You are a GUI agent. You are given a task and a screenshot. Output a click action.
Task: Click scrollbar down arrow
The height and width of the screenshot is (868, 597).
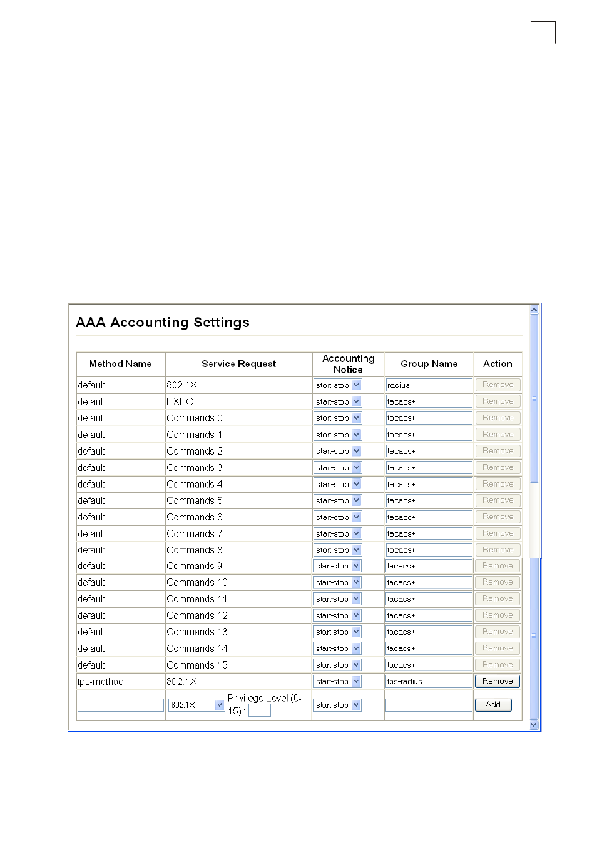click(534, 725)
